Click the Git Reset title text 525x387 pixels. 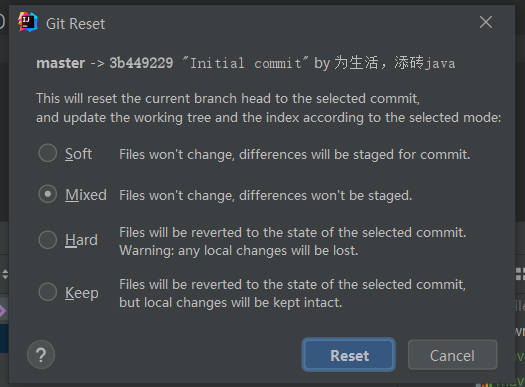pyautogui.click(x=76, y=24)
